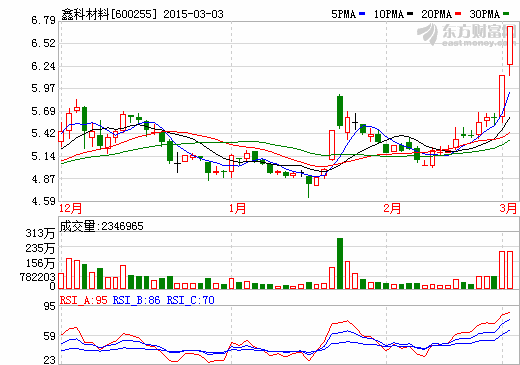This screenshot has height=365, width=520.
Task: Click the 1月 axis label
Action: [x=237, y=208]
